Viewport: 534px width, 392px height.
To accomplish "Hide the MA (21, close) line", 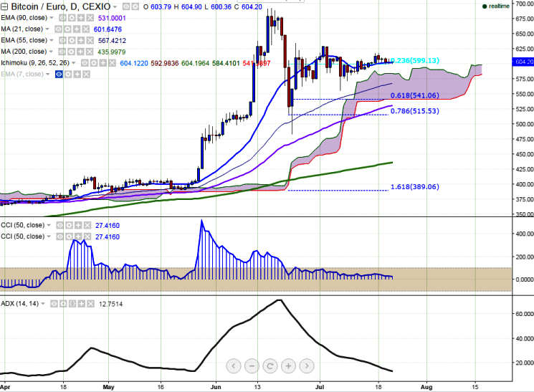I will click(x=59, y=29).
